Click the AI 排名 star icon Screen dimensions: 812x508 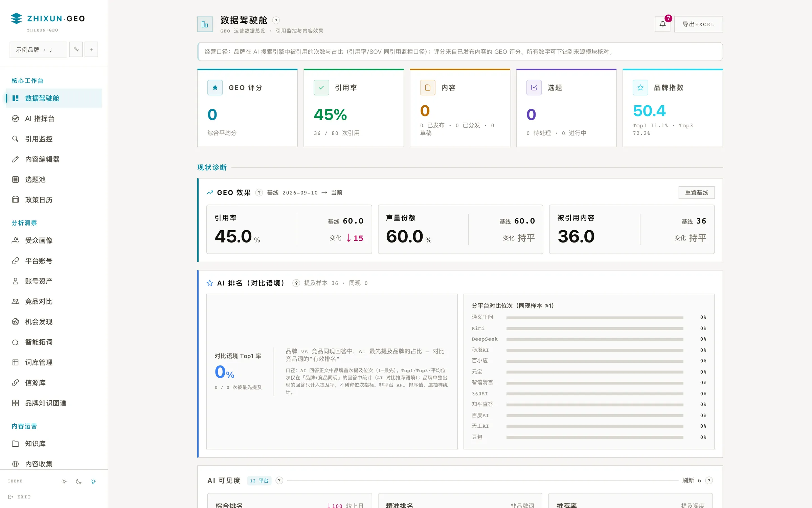[210, 283]
